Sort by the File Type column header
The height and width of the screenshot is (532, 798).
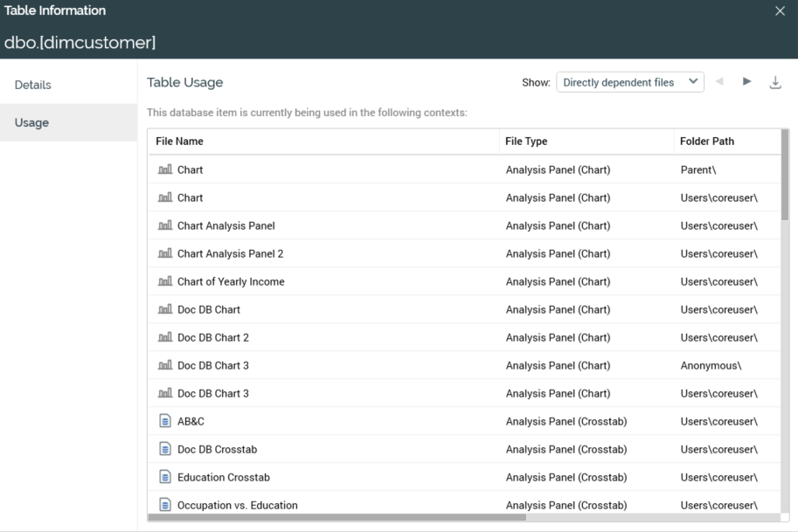(526, 141)
